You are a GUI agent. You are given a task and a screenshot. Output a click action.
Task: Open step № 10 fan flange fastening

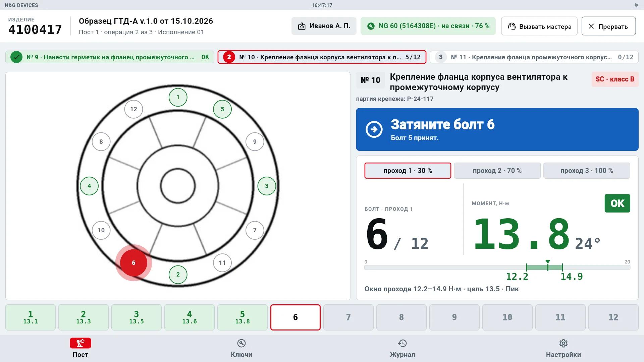322,57
